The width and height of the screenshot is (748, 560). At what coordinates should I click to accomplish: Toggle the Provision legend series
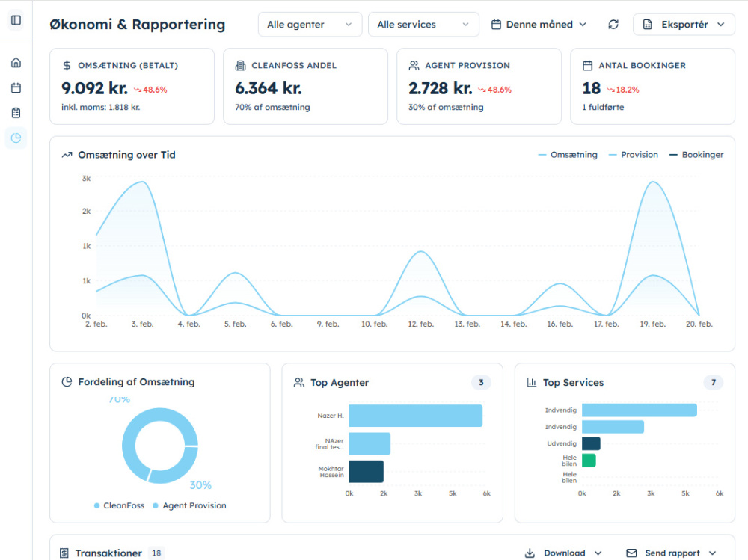[634, 155]
